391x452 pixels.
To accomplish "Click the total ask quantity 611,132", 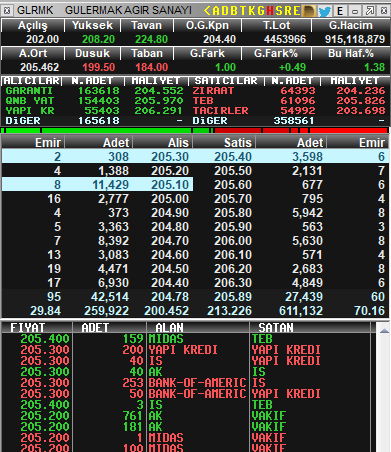I will [x=301, y=311].
